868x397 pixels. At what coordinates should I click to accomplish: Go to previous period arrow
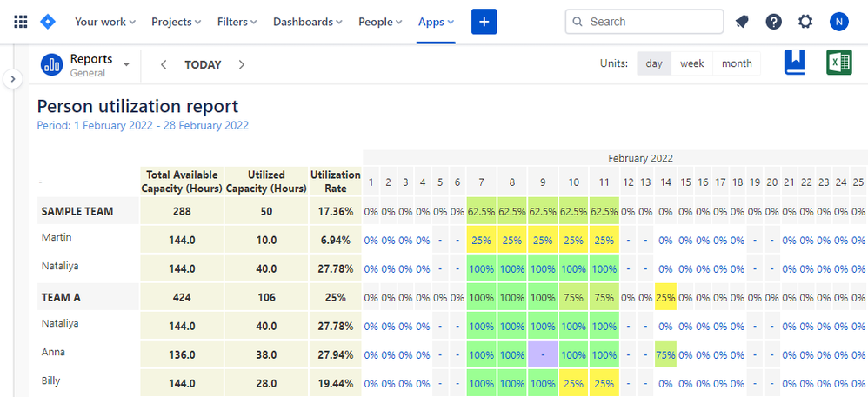pyautogui.click(x=164, y=64)
